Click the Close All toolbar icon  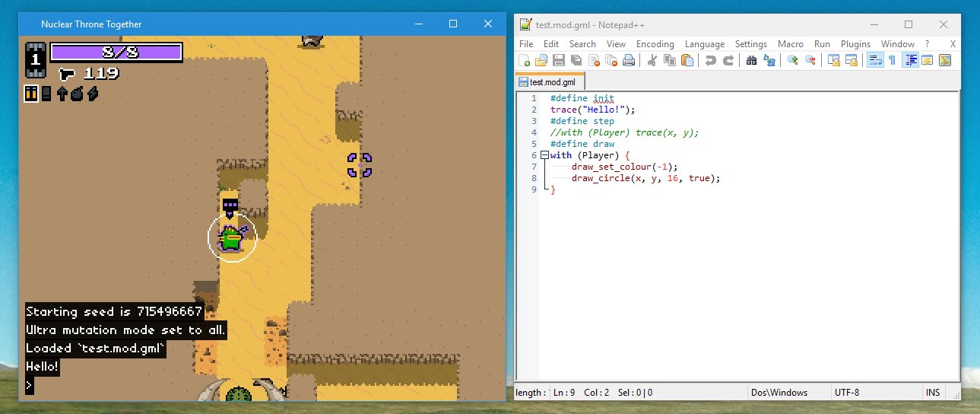coord(611,61)
